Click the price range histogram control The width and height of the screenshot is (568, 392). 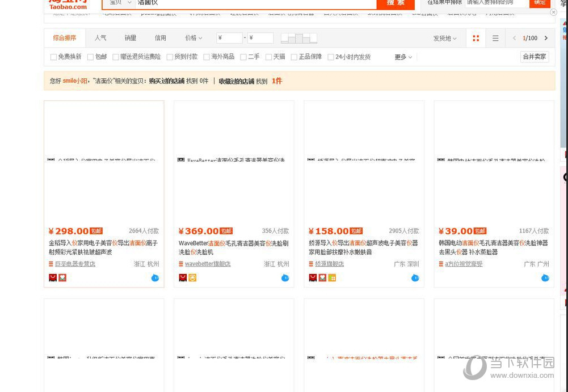pyautogui.click(x=298, y=38)
